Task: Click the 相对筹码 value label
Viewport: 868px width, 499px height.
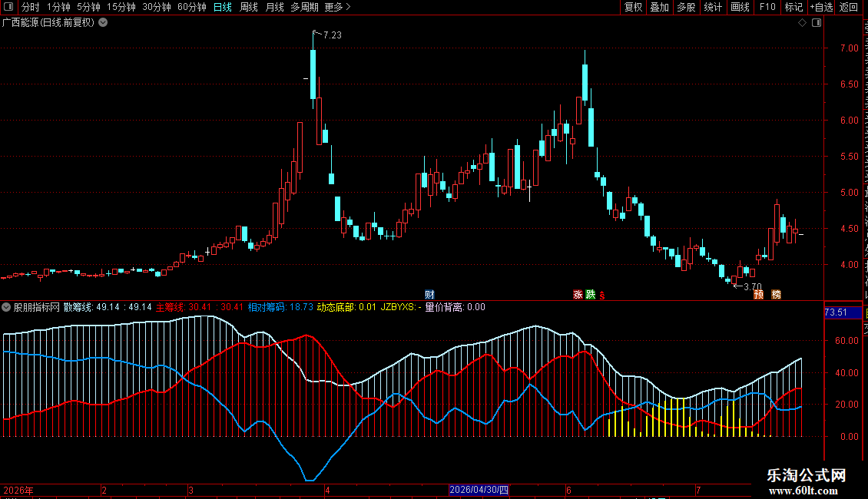Action: tap(280, 307)
